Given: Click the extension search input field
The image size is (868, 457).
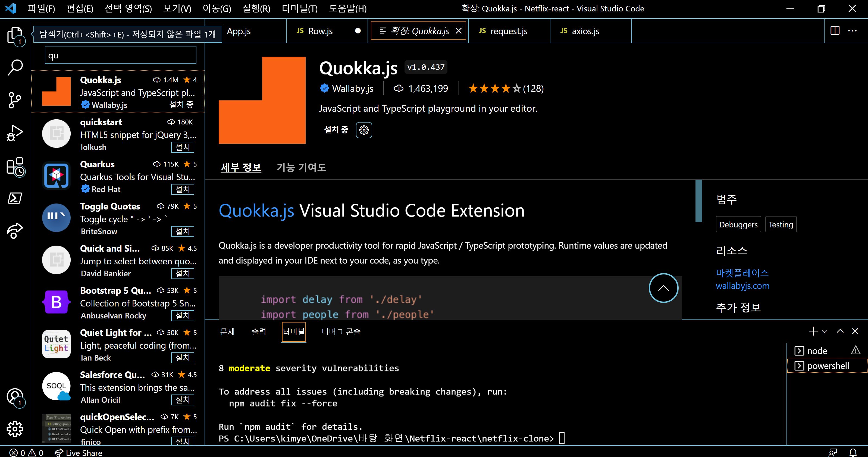Looking at the screenshot, I should [121, 55].
